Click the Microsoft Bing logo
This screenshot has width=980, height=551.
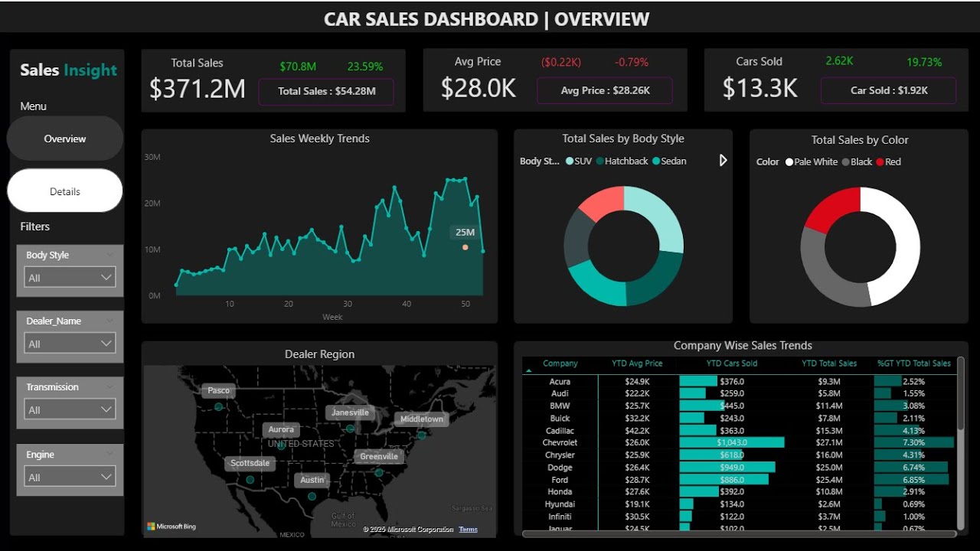click(x=171, y=527)
